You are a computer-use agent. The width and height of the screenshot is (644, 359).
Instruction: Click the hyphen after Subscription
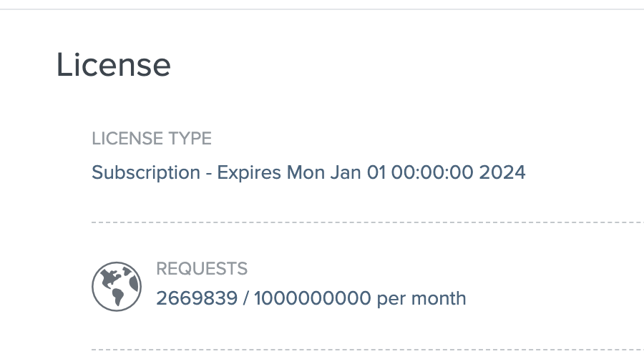(x=208, y=172)
